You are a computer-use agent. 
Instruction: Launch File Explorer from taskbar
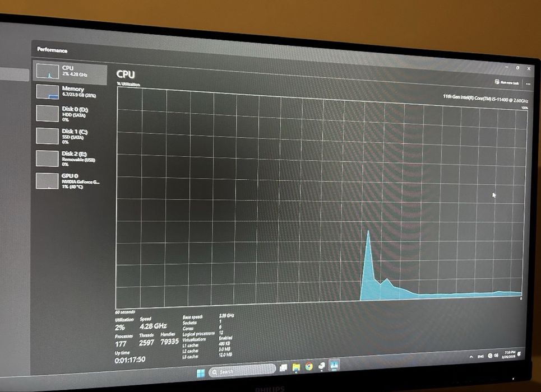click(x=296, y=367)
